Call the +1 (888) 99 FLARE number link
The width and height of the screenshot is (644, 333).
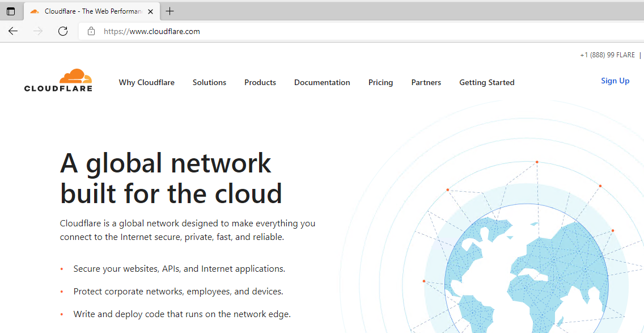(x=607, y=55)
